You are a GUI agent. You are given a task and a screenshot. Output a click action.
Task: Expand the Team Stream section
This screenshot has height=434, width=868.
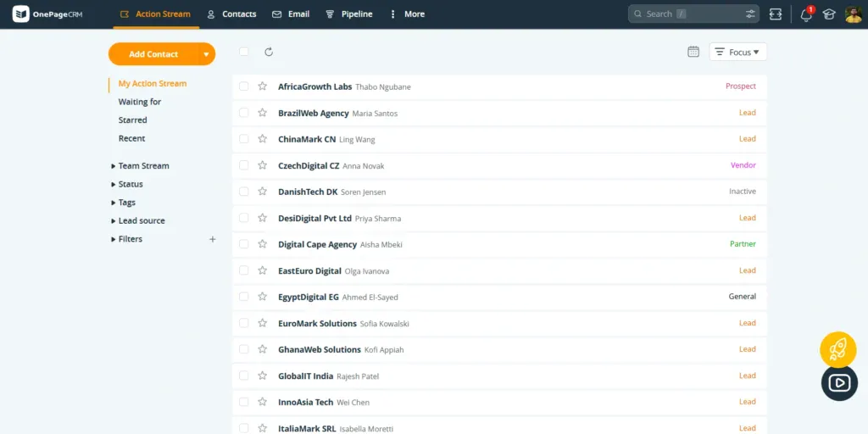point(142,166)
